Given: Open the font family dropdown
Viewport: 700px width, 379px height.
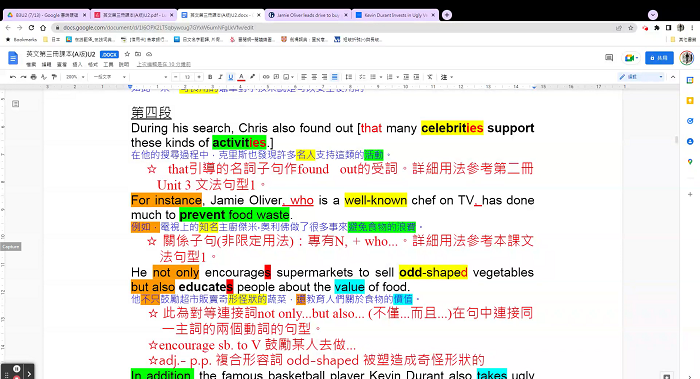Looking at the screenshot, I should coord(150,77).
